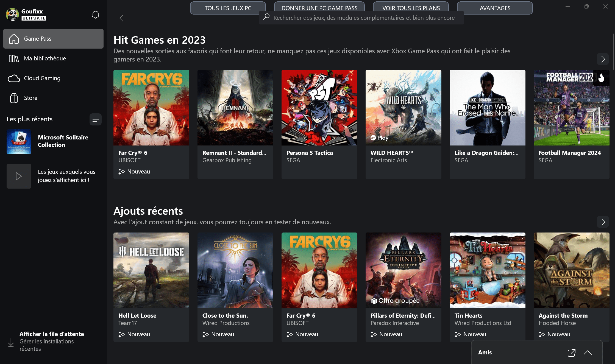
Task: Open the Store section
Action: [53, 98]
